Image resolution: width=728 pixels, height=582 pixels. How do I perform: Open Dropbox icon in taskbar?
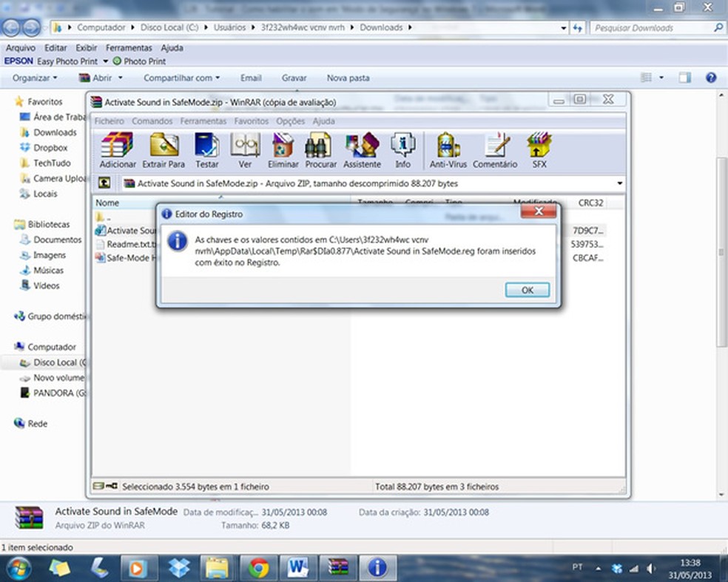179,568
